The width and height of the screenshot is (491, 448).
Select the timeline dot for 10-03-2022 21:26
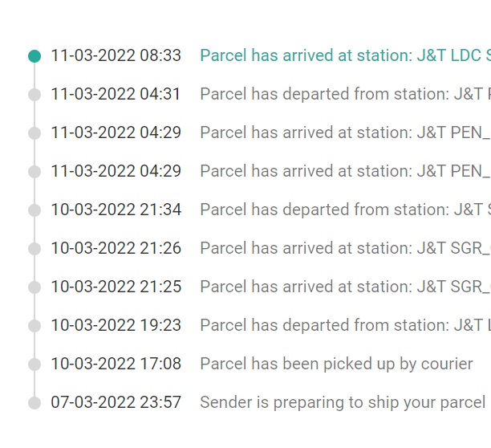[x=34, y=249]
